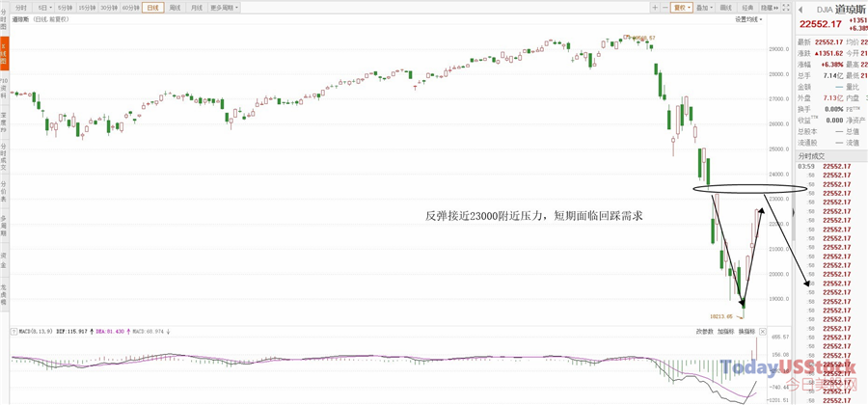This screenshot has width=868, height=405.
Task: Open 资金 sidebar tab
Action: [4, 261]
